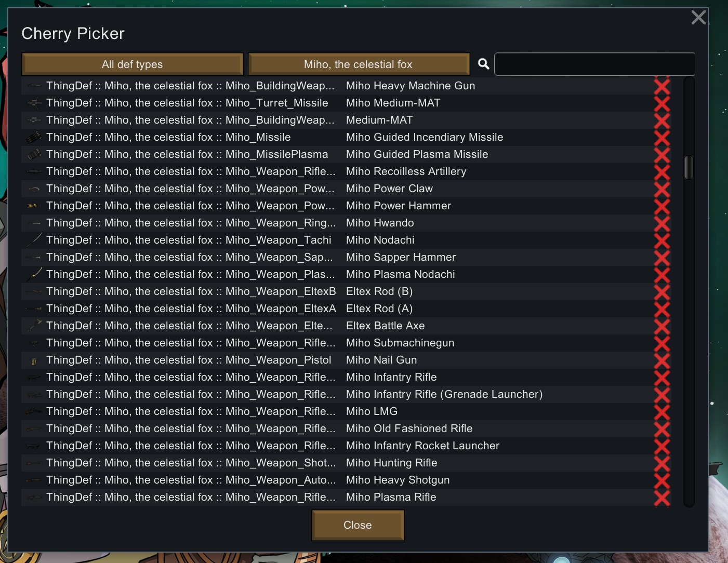
Task: Select the Miho_Weapon_EltexA def row
Action: pos(346,309)
